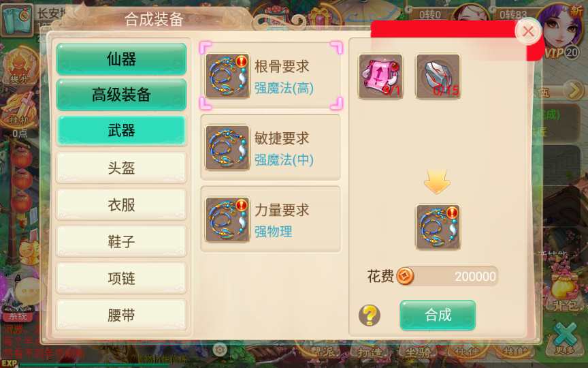Select the 项链 category
Screen dimensions: 588x368
[x=122, y=278]
